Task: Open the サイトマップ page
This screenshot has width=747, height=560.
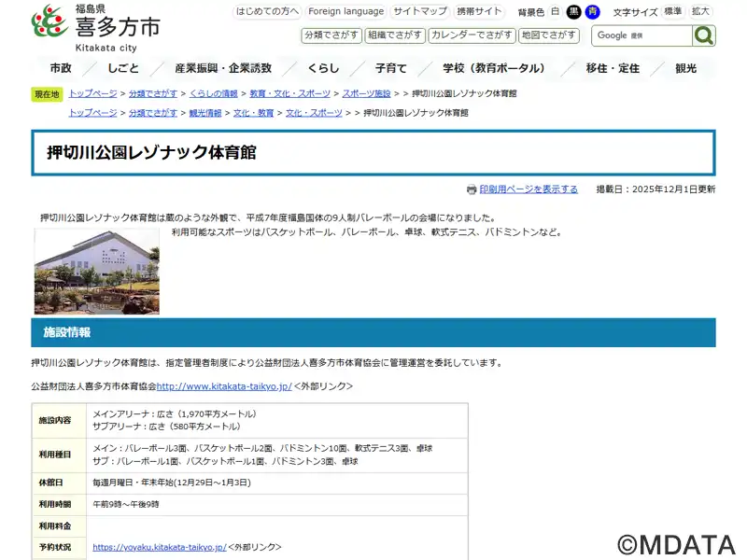Action: [x=419, y=12]
